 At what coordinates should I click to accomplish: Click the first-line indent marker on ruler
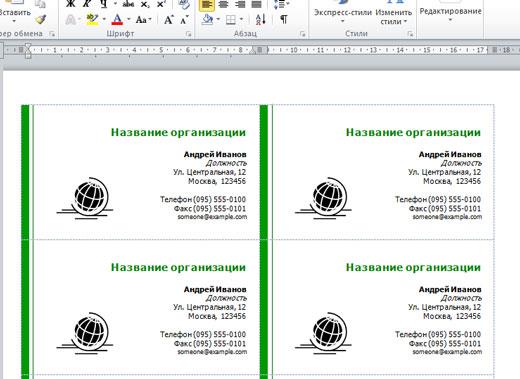click(x=28, y=46)
